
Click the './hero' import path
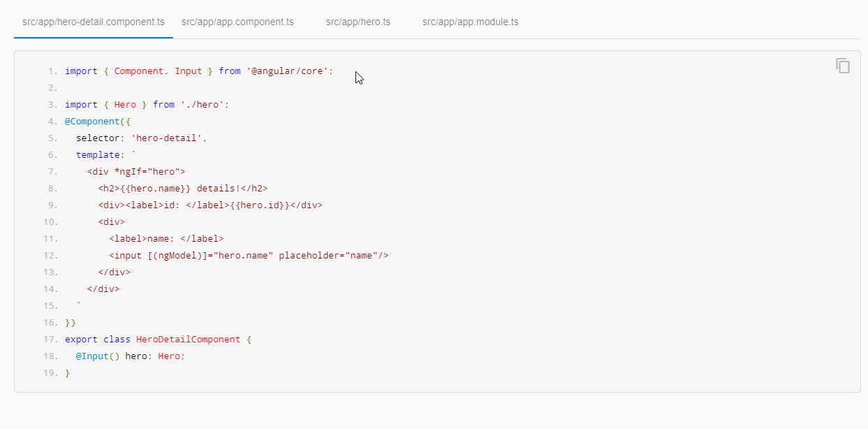pos(202,105)
